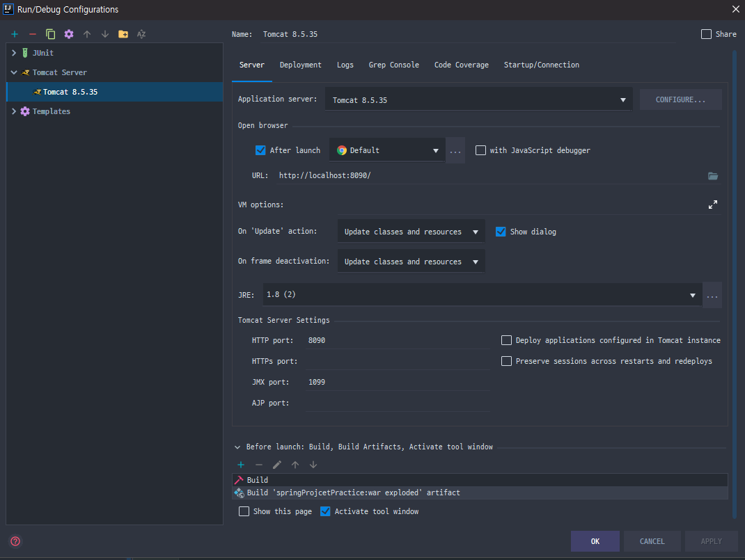Move before launch task down
Image resolution: width=745 pixels, height=560 pixels.
point(313,465)
